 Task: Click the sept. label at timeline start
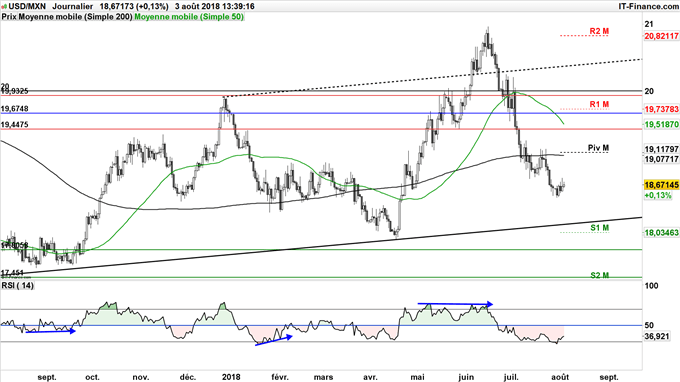[x=47, y=377]
